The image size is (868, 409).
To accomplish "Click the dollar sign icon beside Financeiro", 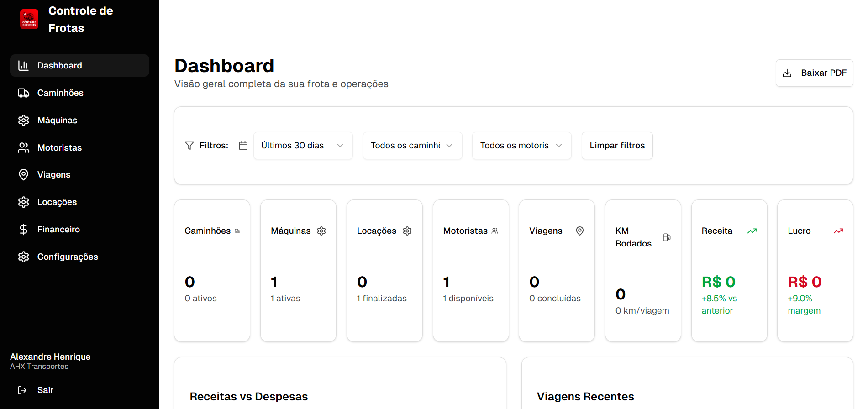I will pos(23,230).
